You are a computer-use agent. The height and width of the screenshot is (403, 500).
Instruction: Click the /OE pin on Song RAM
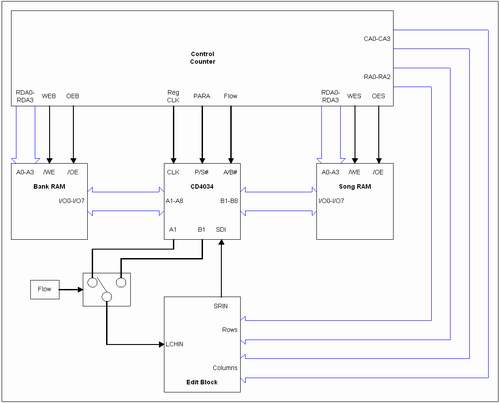[378, 172]
